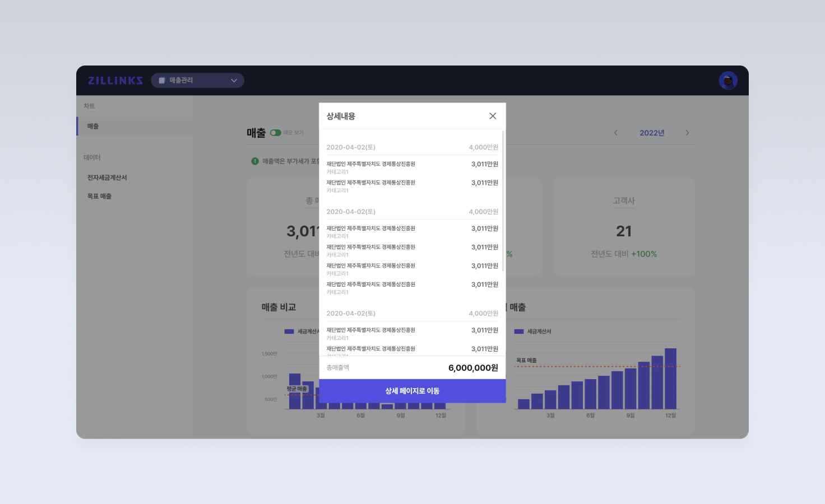825x504 pixels.
Task: Open the 매출관리 dropdown
Action: click(197, 81)
